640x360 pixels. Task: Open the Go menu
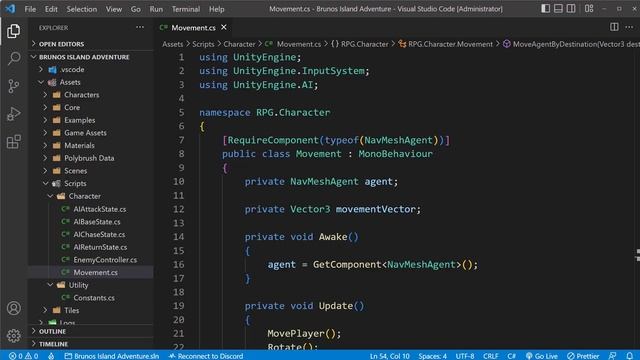click(x=136, y=9)
